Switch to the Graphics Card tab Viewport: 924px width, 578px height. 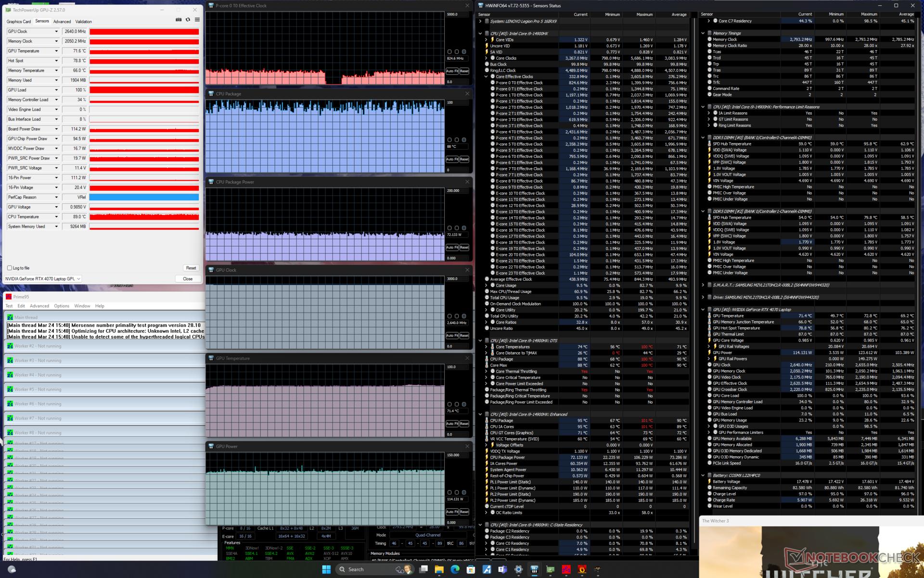click(x=19, y=22)
